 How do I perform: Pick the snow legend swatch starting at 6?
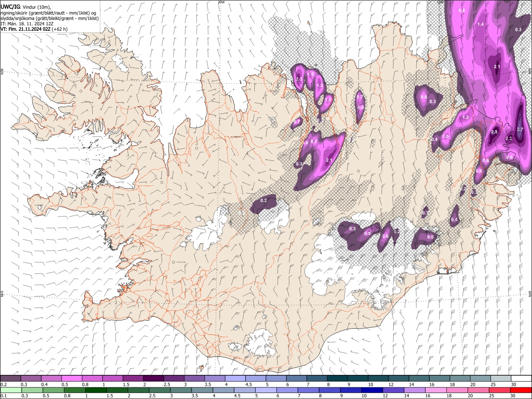296,378
